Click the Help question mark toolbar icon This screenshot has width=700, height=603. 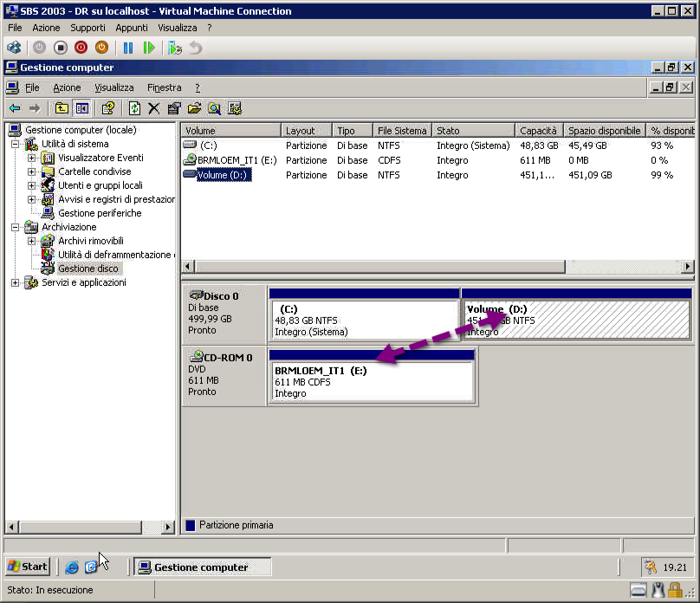(108, 108)
